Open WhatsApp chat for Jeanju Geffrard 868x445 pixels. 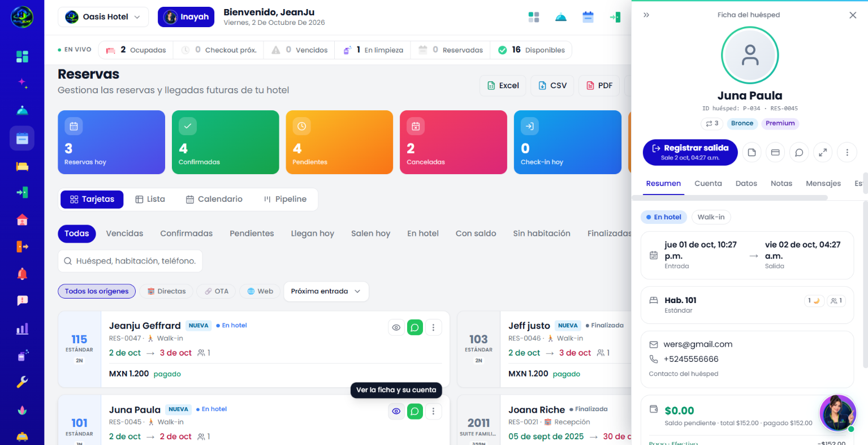pyautogui.click(x=415, y=327)
